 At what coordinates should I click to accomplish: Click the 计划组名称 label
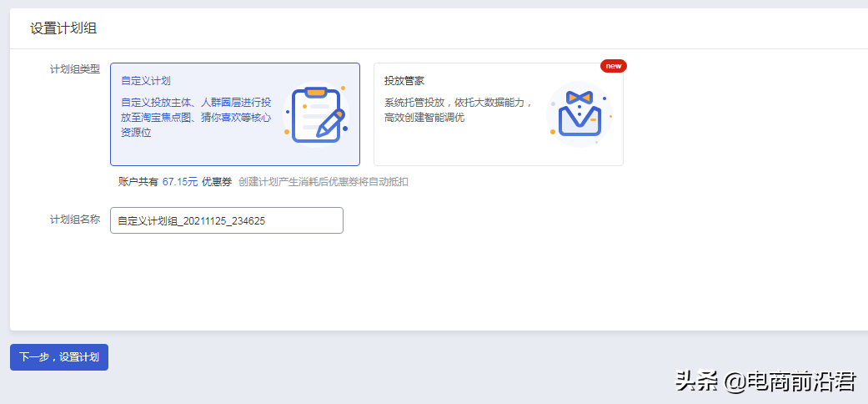(x=75, y=219)
